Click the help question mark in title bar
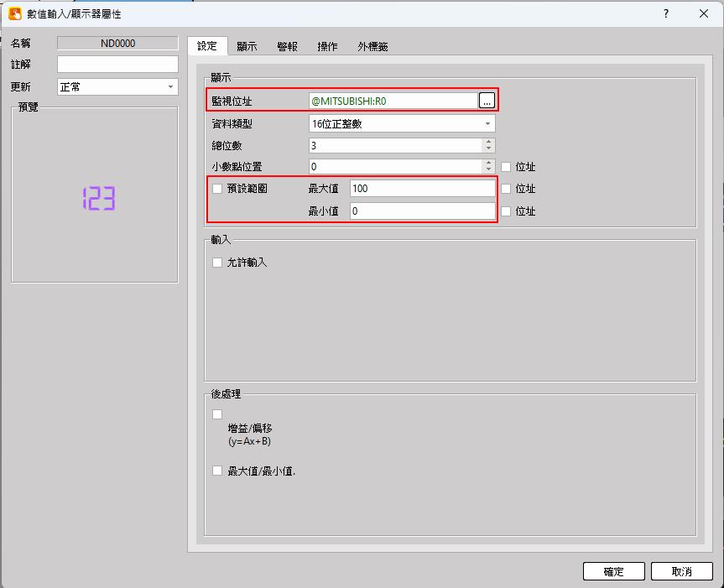The image size is (724, 588). (665, 13)
